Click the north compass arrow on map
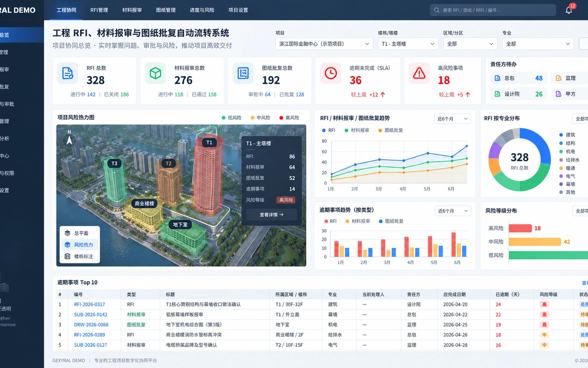The height and width of the screenshot is (368, 588). click(x=69, y=138)
